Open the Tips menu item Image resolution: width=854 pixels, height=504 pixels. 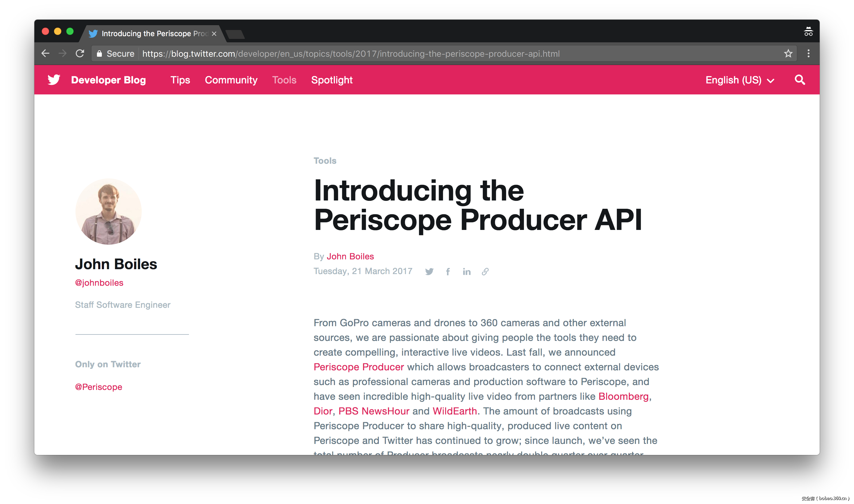(x=180, y=80)
